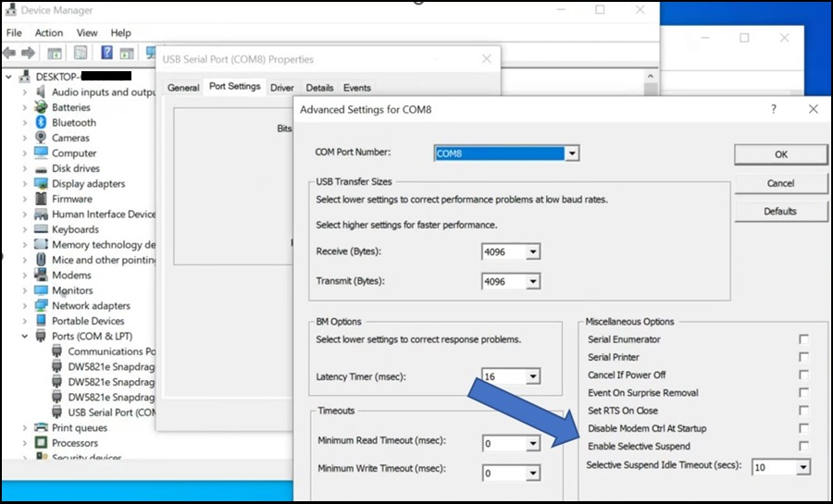Click the Defaults button
833x504 pixels.
pyautogui.click(x=780, y=211)
